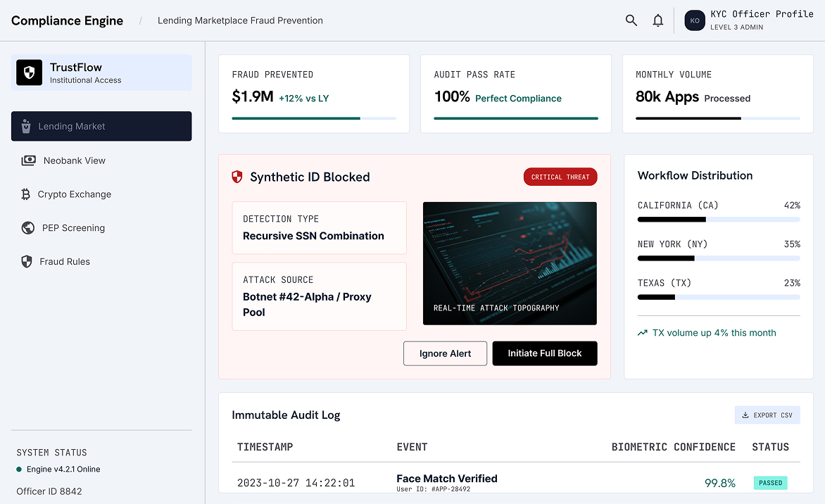825x504 pixels.
Task: Select Fraud Rules in sidebar
Action: [101, 261]
